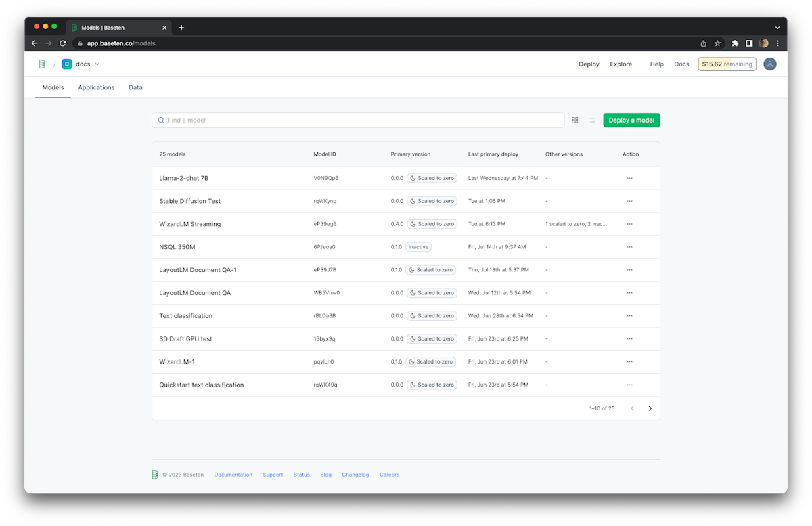Open actions menu for Llama-2-chat 7B
Viewport: 812px width, 526px height.
pyautogui.click(x=629, y=178)
